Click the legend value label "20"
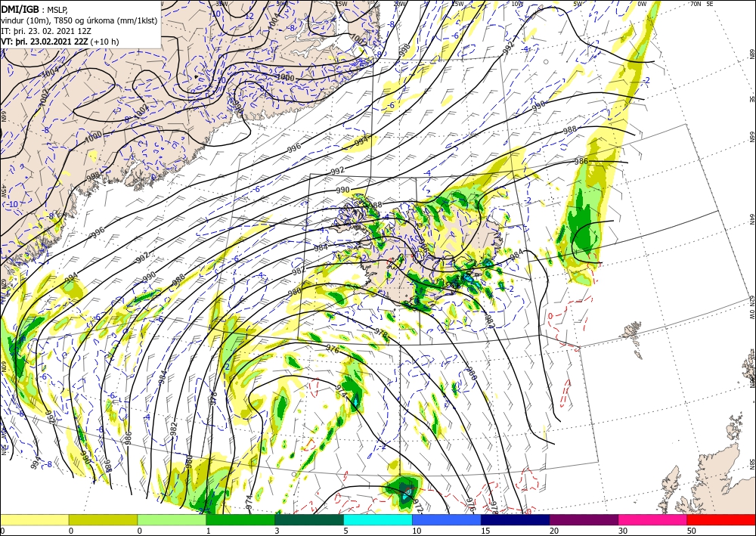Screen dimensions: 756x536 pos(554,531)
